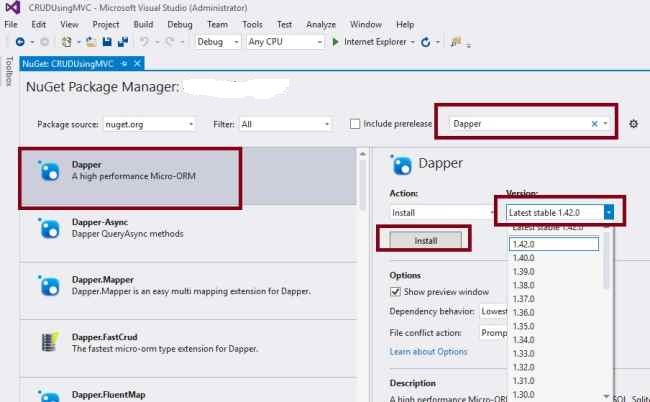650x402 pixels.
Task: Open the Analyze menu
Action: tap(321, 24)
